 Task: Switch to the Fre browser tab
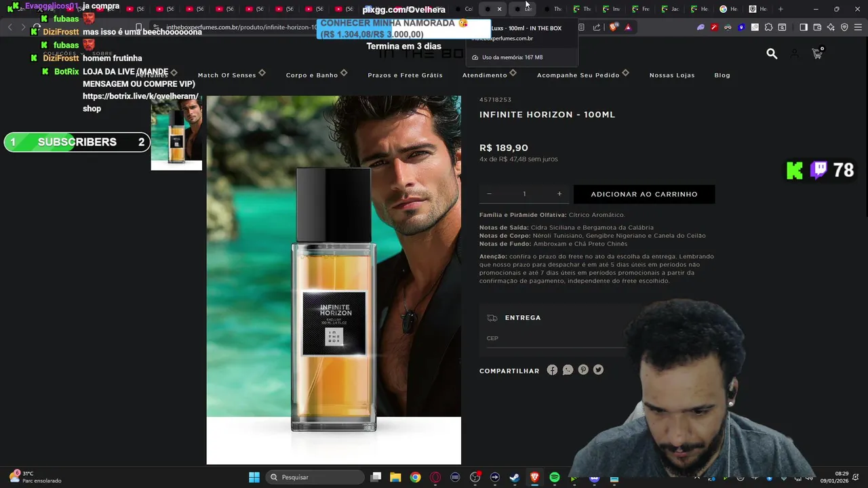(x=640, y=9)
